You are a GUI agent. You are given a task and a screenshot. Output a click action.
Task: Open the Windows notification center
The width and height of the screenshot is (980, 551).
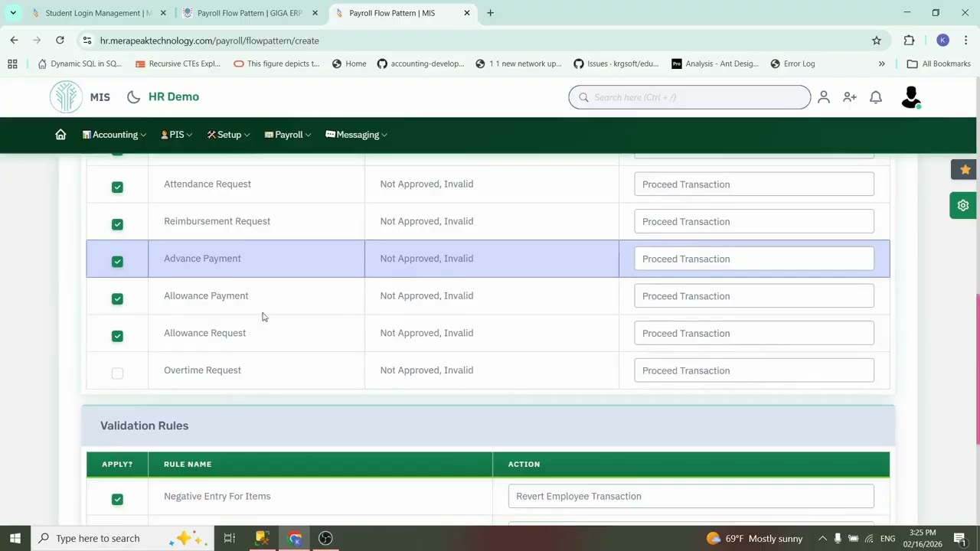click(x=959, y=538)
